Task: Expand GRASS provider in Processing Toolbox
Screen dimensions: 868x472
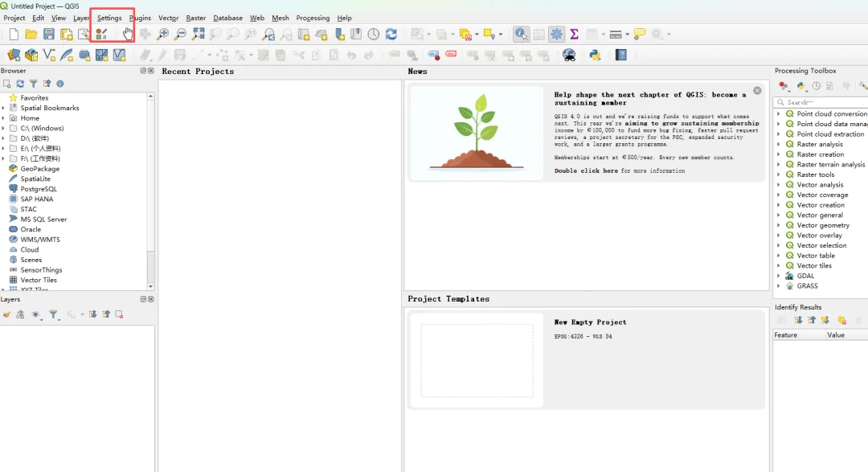Action: click(778, 286)
